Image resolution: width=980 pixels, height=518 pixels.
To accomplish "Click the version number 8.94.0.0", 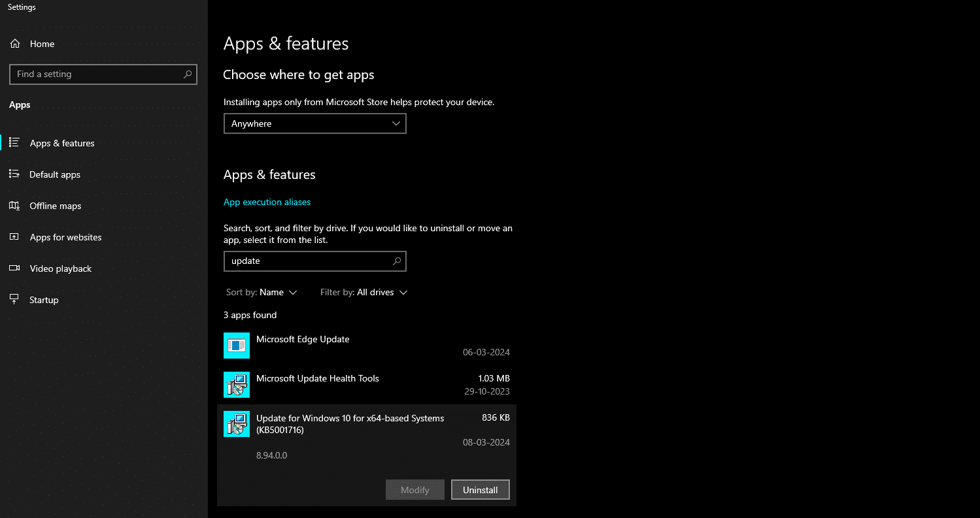I will [272, 455].
